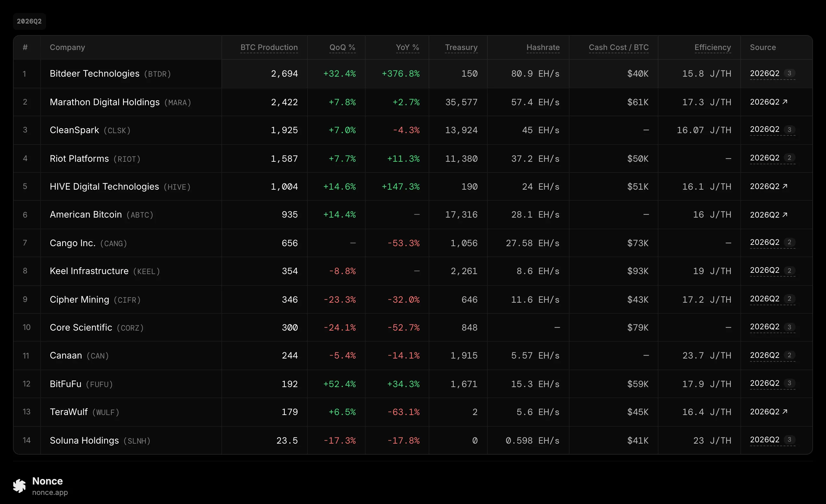Select Keel Infrastructure company name

click(x=89, y=271)
